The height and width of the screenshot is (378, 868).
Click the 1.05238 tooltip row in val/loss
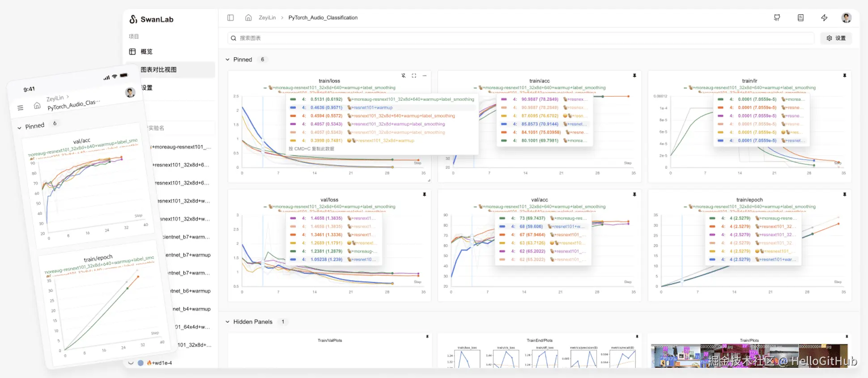(x=333, y=259)
